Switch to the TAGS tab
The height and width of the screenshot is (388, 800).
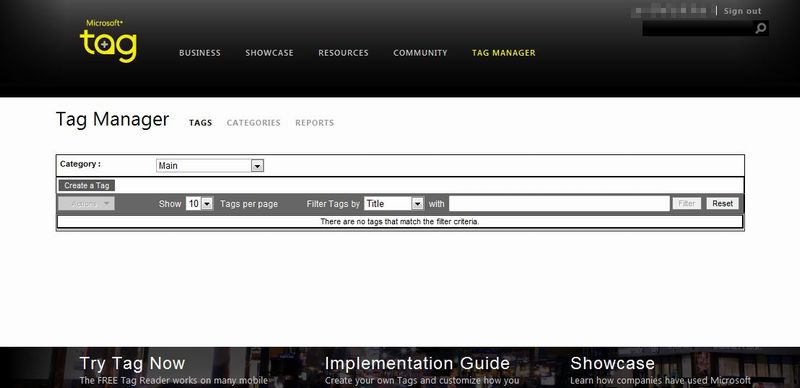(x=201, y=123)
